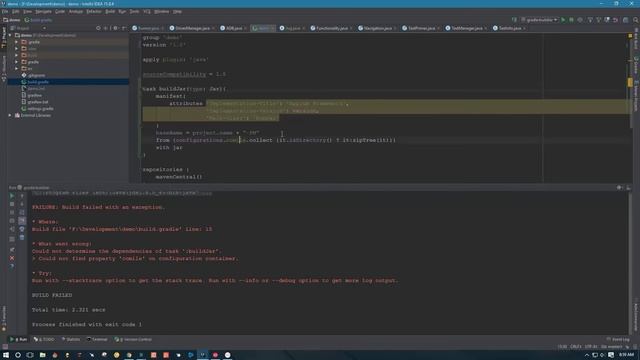Click the red Close icon in Run panel

click(12, 258)
